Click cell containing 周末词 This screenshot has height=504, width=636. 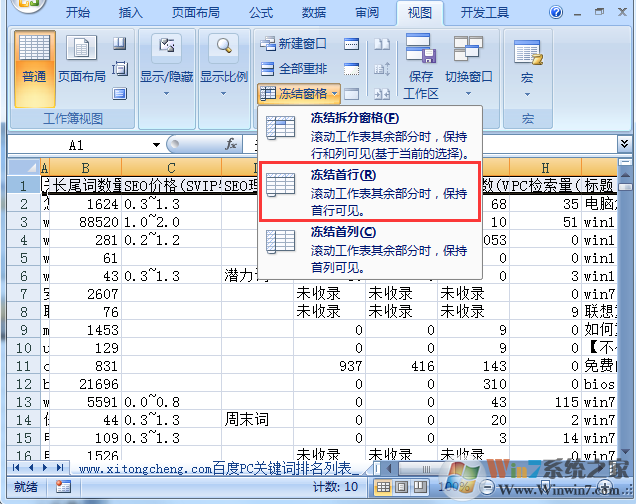click(258, 420)
